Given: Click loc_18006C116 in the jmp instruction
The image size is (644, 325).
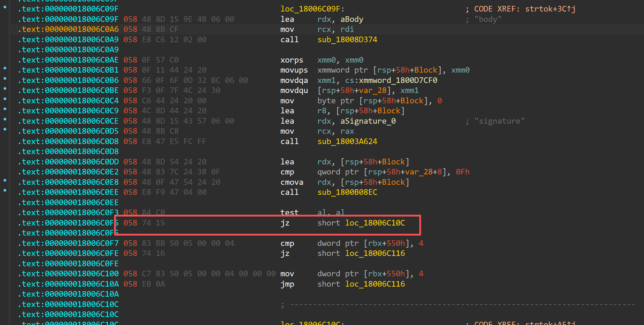Looking at the screenshot, I should point(375,284).
